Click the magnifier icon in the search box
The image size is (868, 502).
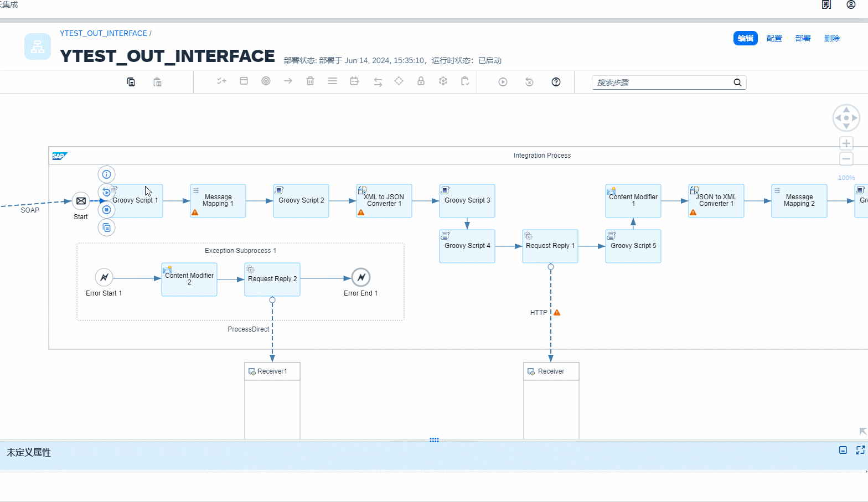[x=737, y=82]
